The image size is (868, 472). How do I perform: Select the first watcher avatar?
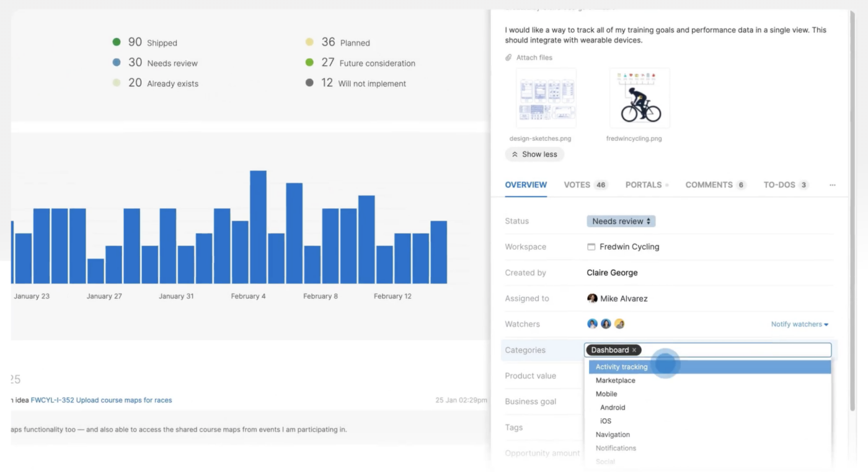pos(592,324)
